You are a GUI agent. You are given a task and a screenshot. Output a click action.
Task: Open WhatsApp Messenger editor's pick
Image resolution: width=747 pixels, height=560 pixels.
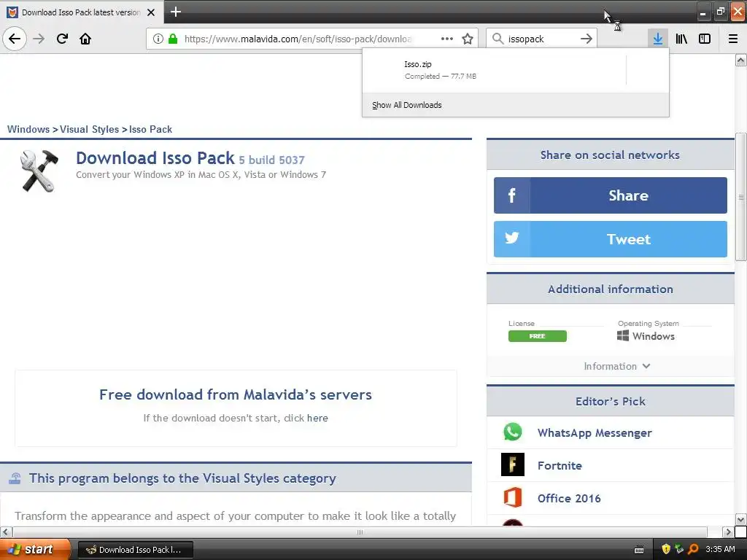[595, 433]
